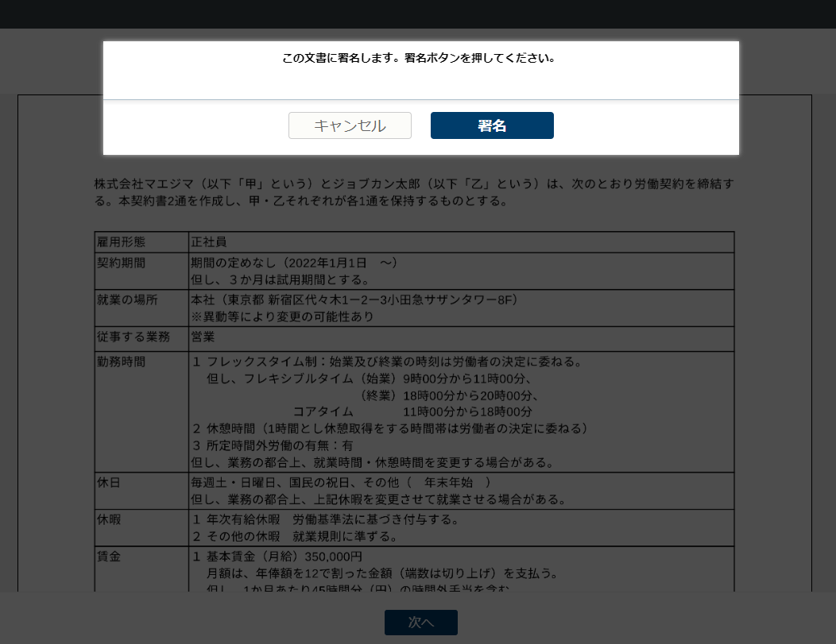Click the line '1 年次有給休暇'
The image size is (836, 644).
(x=327, y=519)
